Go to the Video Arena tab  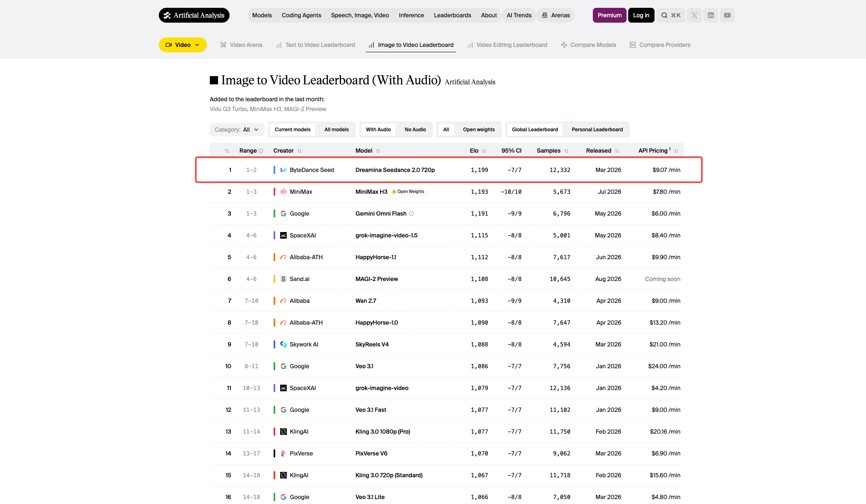point(241,45)
